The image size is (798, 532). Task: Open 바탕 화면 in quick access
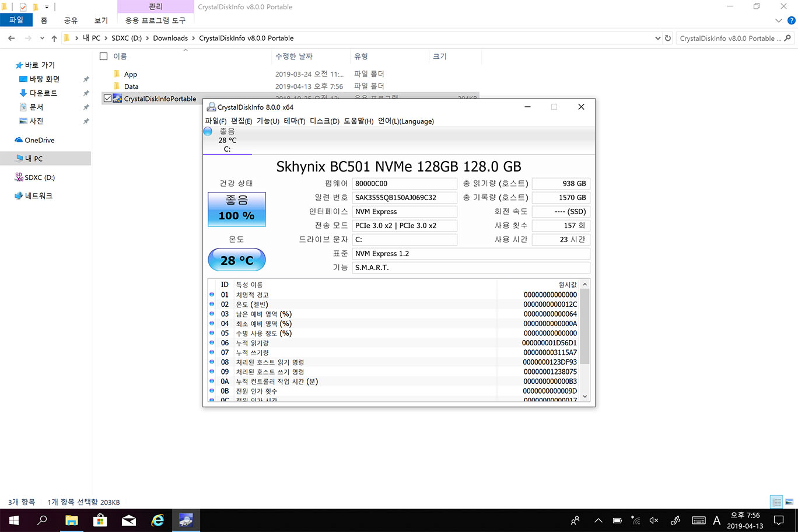click(x=44, y=79)
